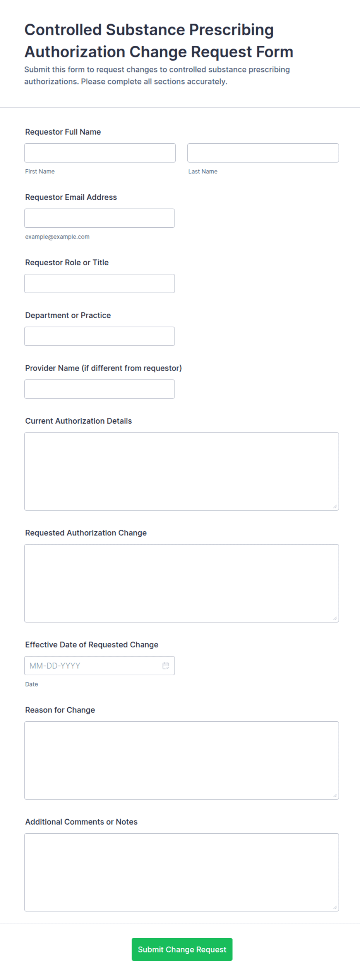Screen dimensions: 360x980
Task: Click the form title heading text
Action: click(x=159, y=41)
